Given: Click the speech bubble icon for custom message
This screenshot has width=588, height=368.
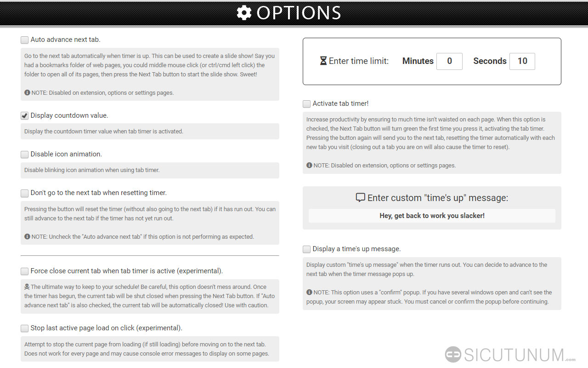Looking at the screenshot, I should point(361,198).
